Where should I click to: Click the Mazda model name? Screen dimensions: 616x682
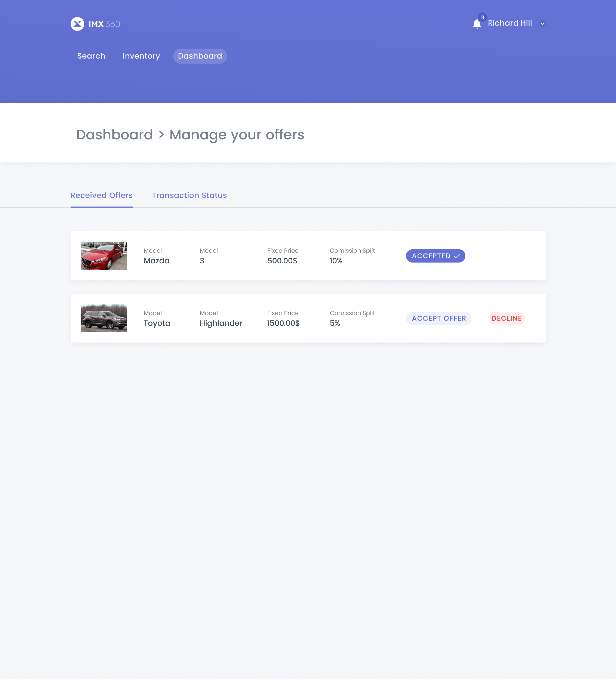[x=156, y=261]
